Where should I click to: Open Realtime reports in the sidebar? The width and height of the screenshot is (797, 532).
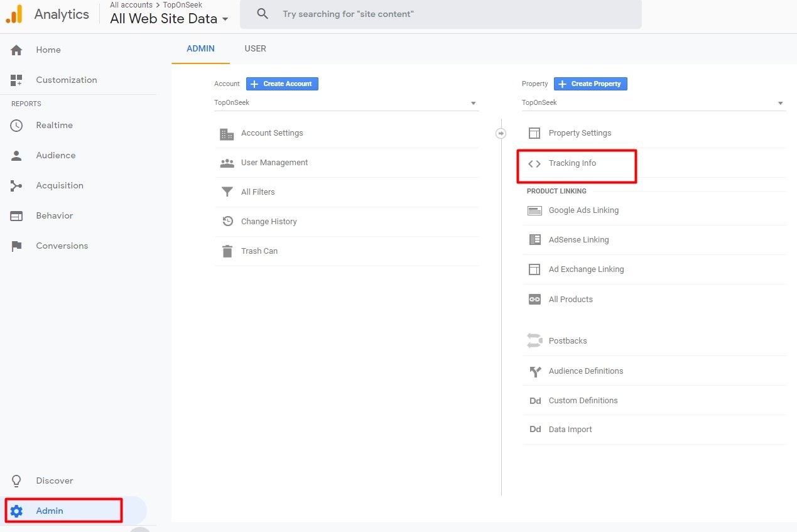(x=54, y=126)
